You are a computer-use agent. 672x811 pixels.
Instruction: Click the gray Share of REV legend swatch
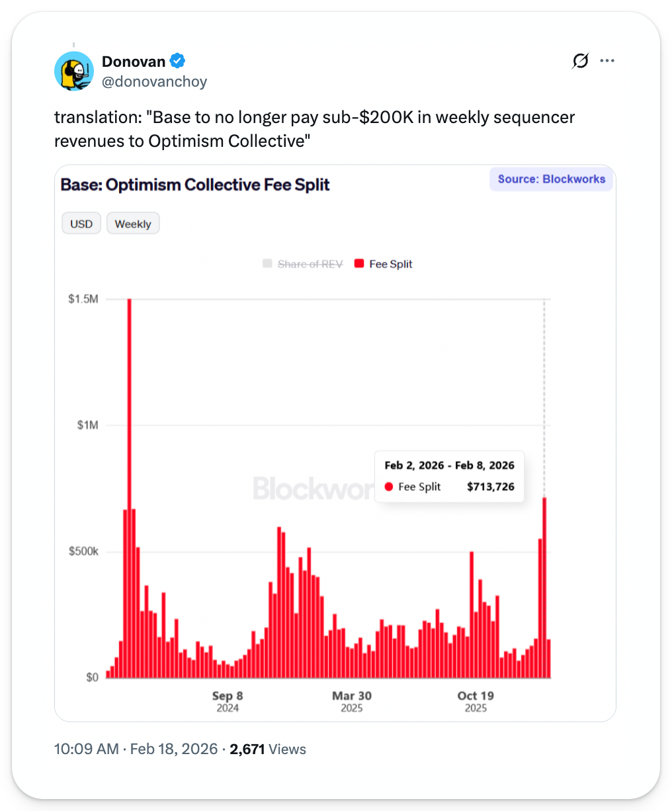267,264
